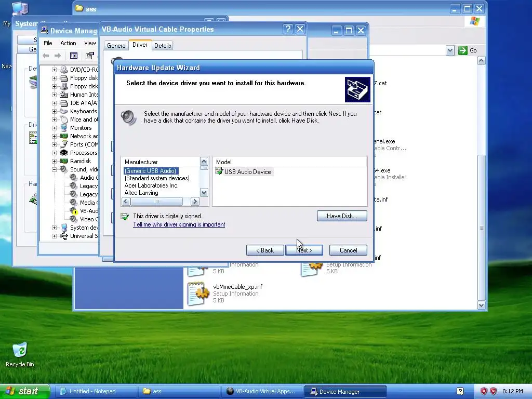Screen dimensions: 532x399
Task: Open the Have Disk dialog
Action: click(x=342, y=216)
